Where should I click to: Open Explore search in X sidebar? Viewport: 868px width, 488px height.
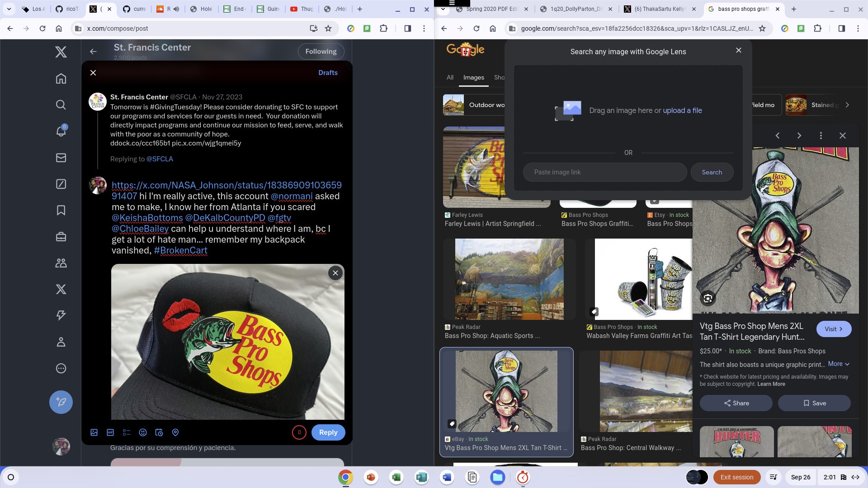coord(61,105)
